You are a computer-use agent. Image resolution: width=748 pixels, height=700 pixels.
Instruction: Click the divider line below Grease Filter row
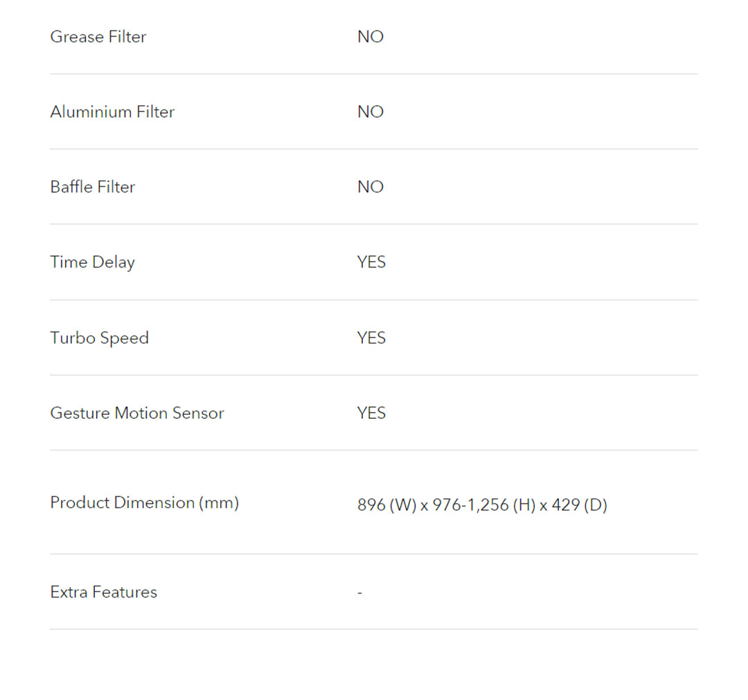[374, 74]
